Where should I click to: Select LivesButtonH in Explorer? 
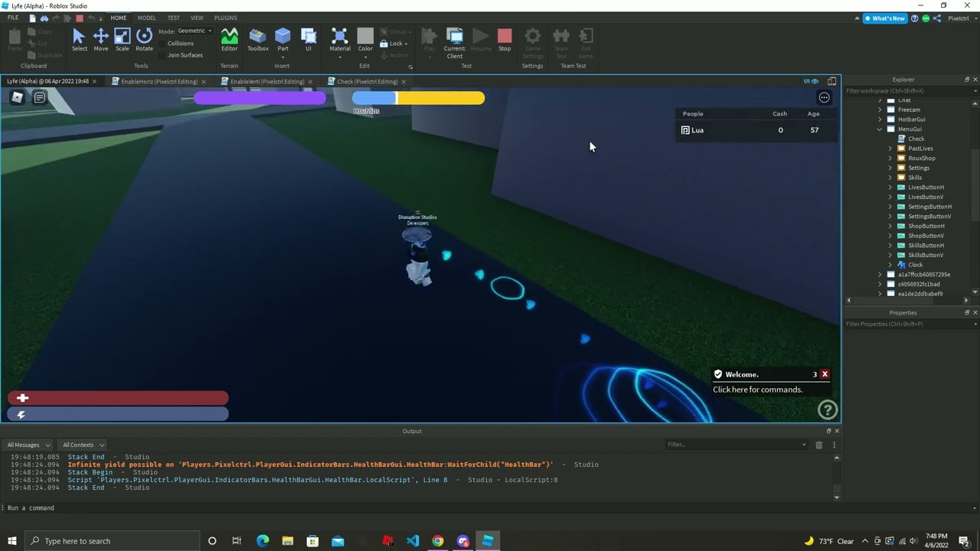pos(926,187)
